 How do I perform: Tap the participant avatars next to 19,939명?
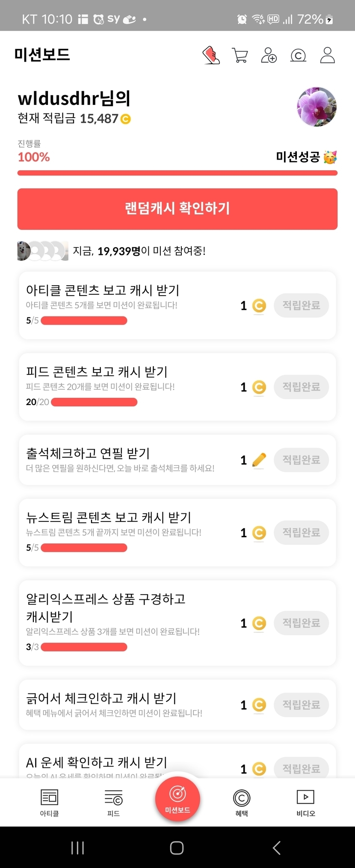pos(42,251)
